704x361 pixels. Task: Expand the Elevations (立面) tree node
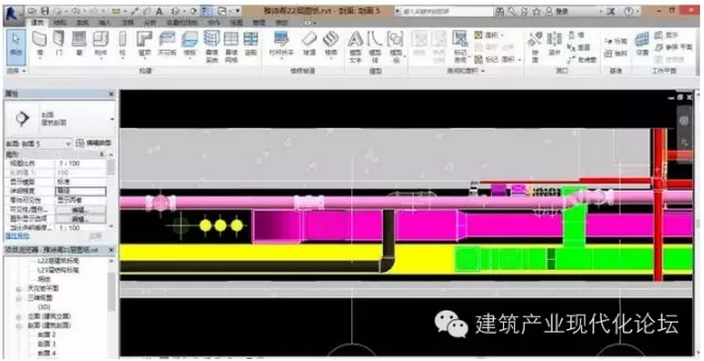coord(19,316)
